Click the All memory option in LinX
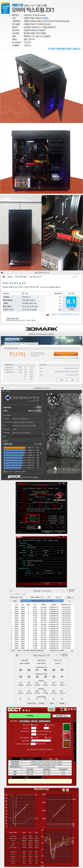Viewport: 83px width, 868px height. 49,597
